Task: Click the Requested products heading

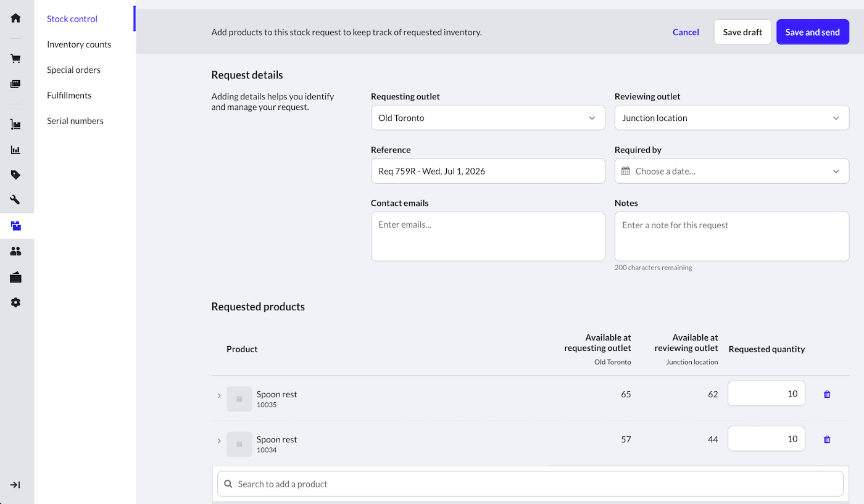Action: [x=258, y=307]
